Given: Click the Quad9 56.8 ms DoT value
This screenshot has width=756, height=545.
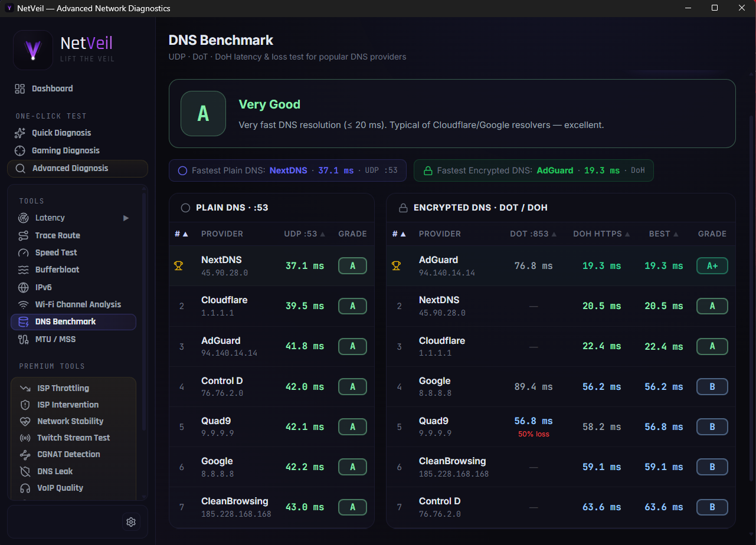Looking at the screenshot, I should [x=534, y=421].
